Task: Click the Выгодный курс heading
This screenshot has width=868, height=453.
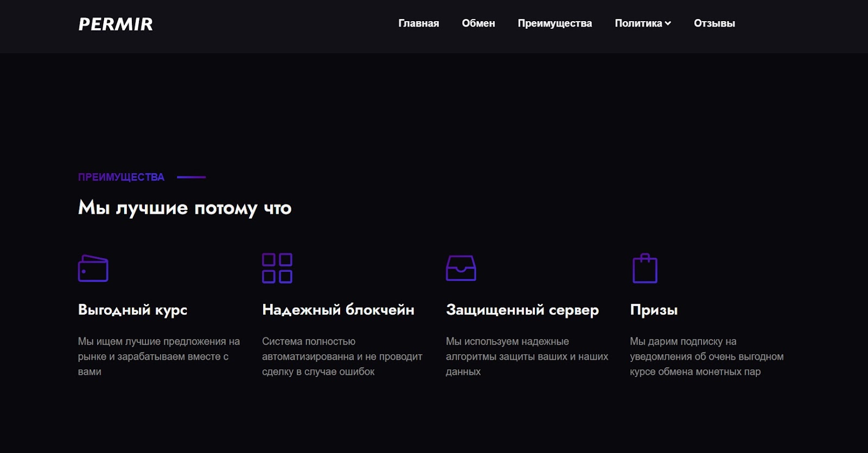Action: point(132,310)
